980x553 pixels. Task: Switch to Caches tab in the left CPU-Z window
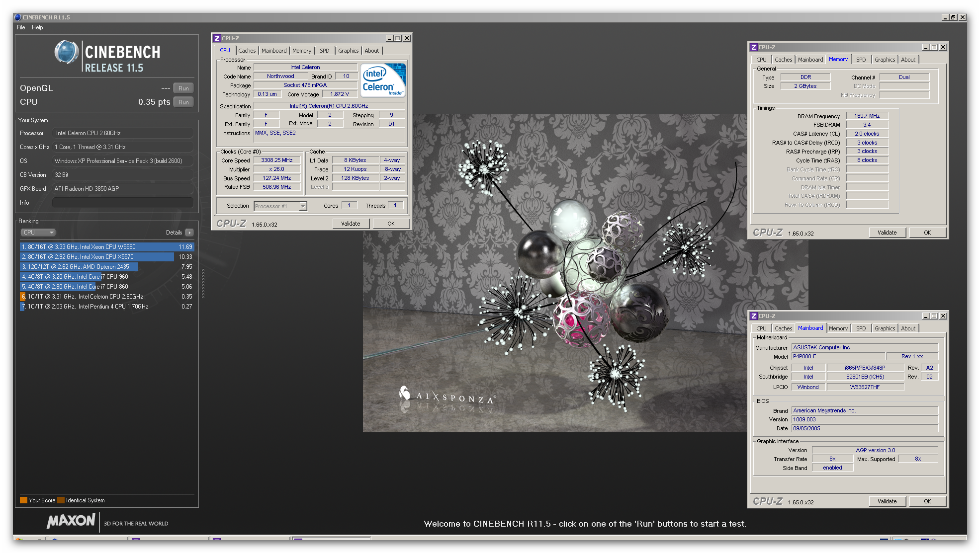point(247,51)
